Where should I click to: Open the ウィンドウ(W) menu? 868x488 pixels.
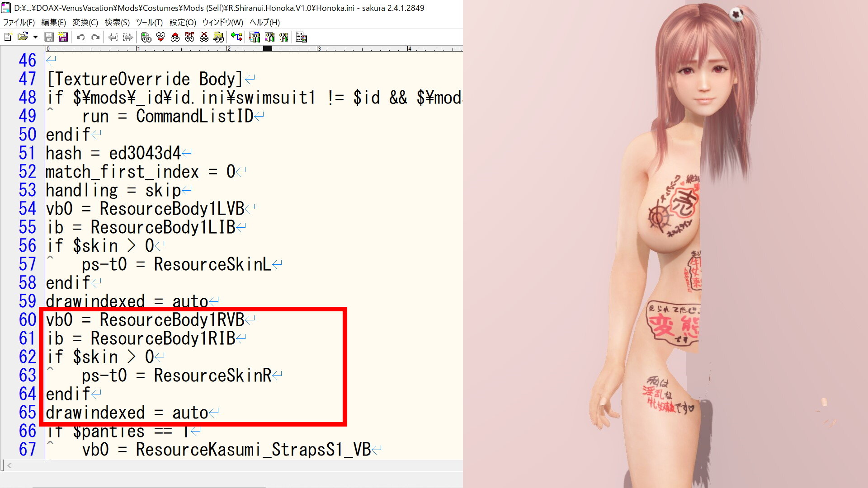click(222, 22)
